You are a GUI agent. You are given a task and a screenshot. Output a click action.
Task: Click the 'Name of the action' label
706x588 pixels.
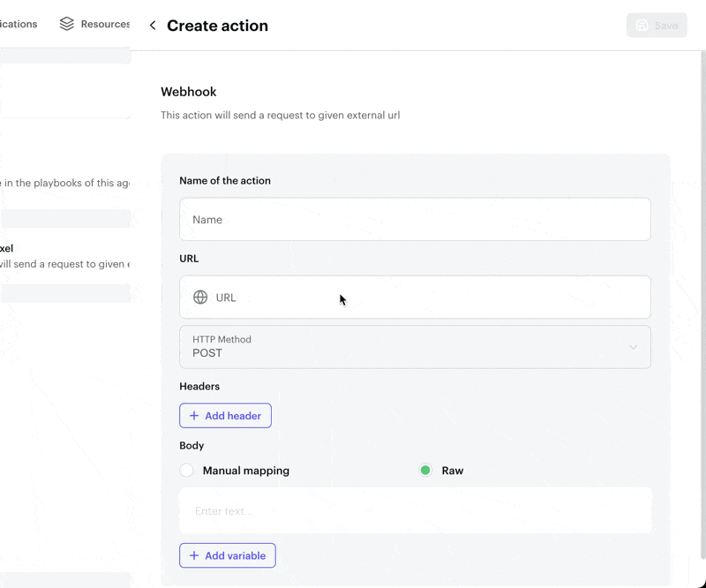tap(225, 181)
